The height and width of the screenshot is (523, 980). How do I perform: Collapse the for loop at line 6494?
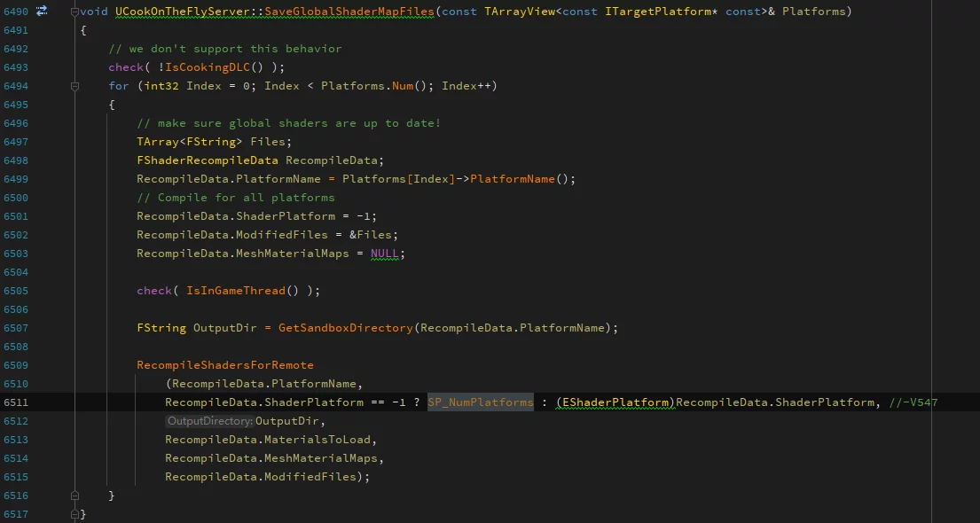click(74, 86)
